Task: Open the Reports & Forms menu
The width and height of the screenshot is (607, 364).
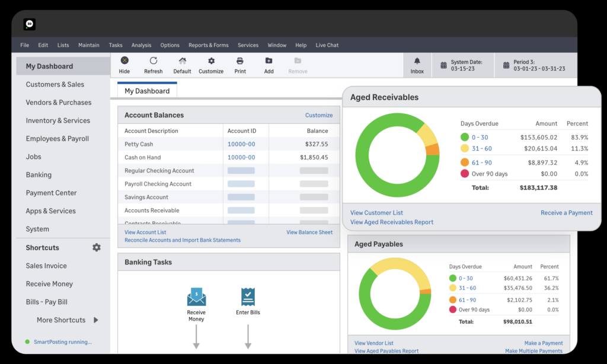Action: click(208, 45)
